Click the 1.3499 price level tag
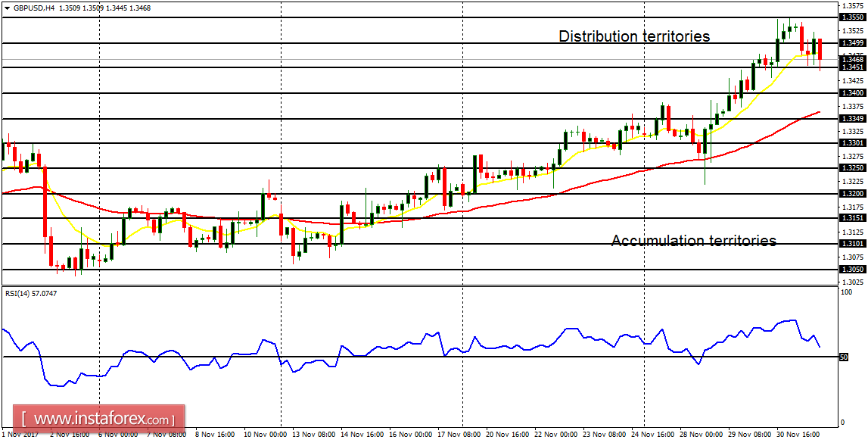Image resolution: width=868 pixels, height=443 pixels. tap(852, 42)
